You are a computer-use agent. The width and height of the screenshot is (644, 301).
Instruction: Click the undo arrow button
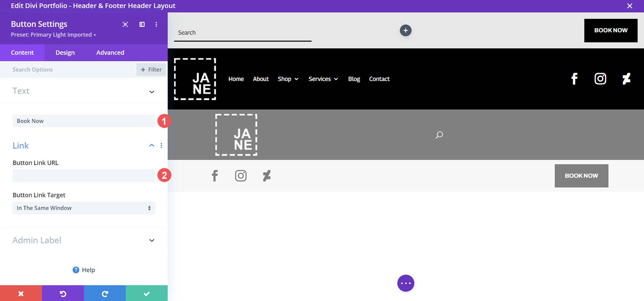click(63, 293)
